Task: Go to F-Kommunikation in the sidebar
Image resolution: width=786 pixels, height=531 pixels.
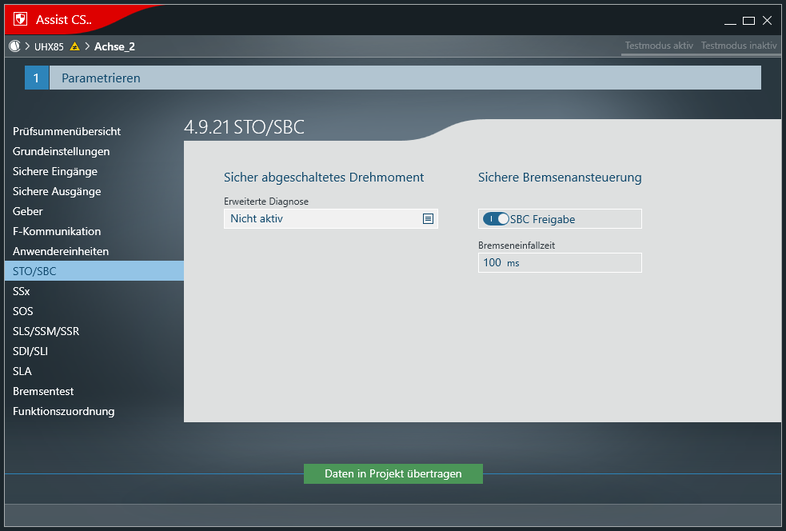Action: point(57,231)
